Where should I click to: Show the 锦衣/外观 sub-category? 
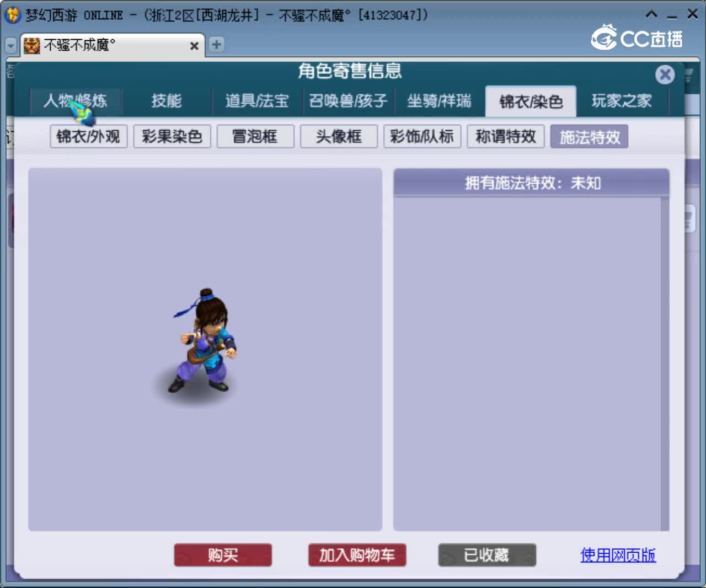click(89, 136)
